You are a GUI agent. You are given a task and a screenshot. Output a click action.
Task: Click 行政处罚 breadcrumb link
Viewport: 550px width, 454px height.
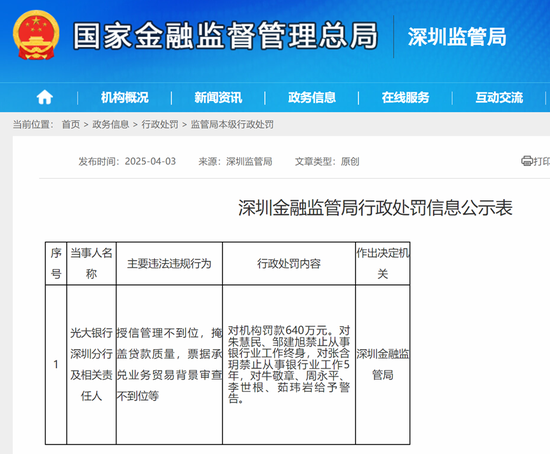pyautogui.click(x=160, y=124)
